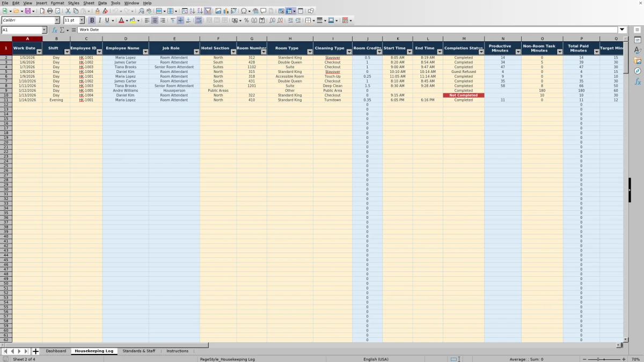Viewport: 644px width, 362px height.
Task: Open the Name Box dropdown arrow
Action: (x=44, y=30)
